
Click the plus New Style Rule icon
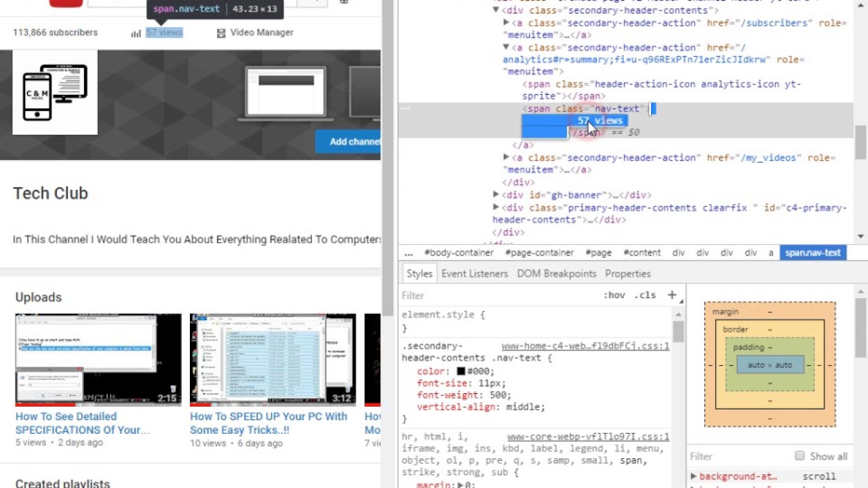(x=672, y=295)
